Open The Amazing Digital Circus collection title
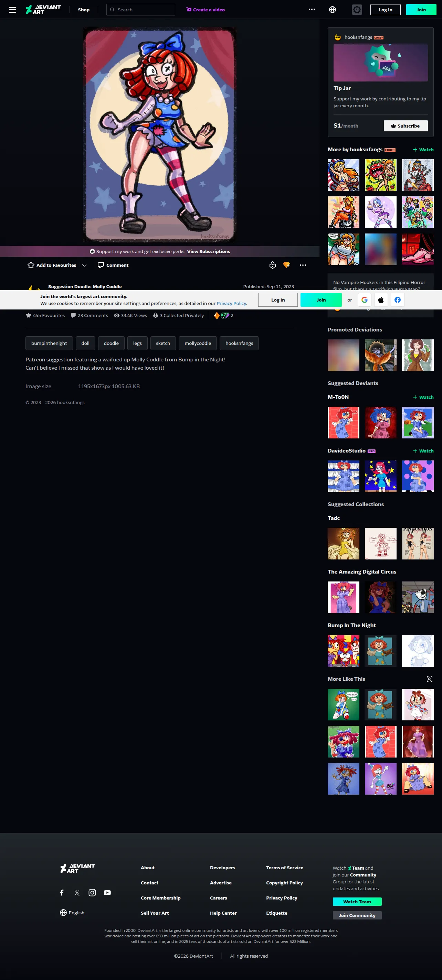 (362, 572)
